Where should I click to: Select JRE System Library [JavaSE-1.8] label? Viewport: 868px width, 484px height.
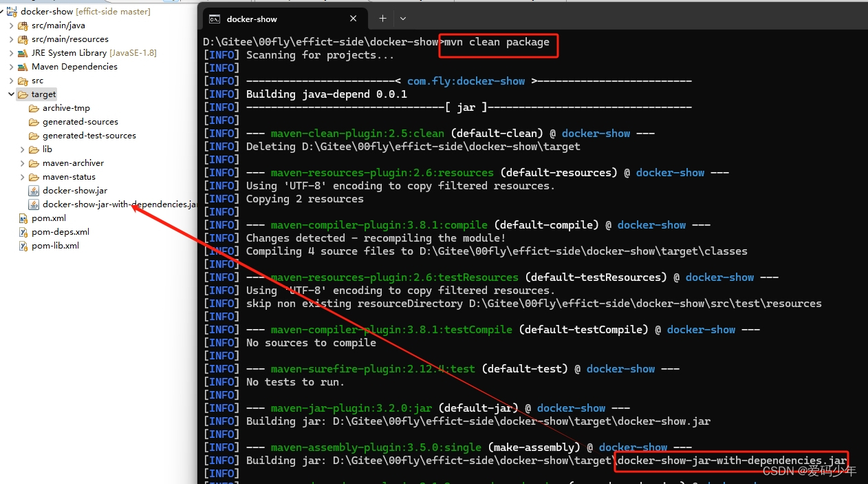pyautogui.click(x=94, y=53)
